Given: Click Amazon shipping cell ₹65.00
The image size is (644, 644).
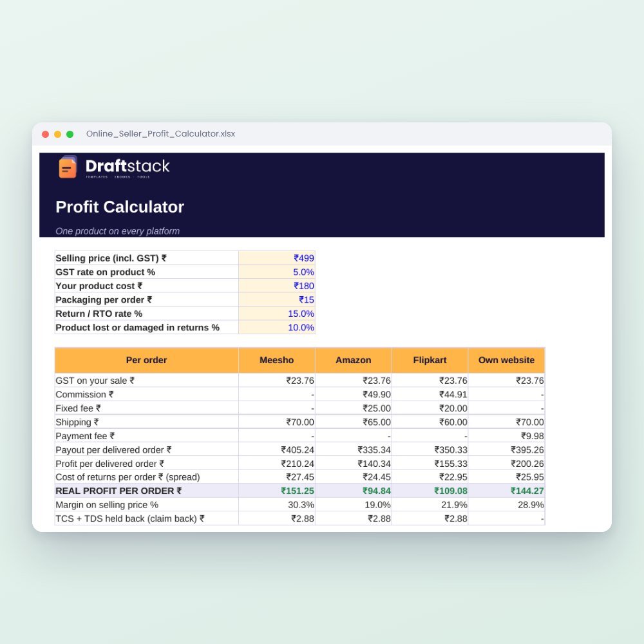Looking at the screenshot, I should (354, 422).
